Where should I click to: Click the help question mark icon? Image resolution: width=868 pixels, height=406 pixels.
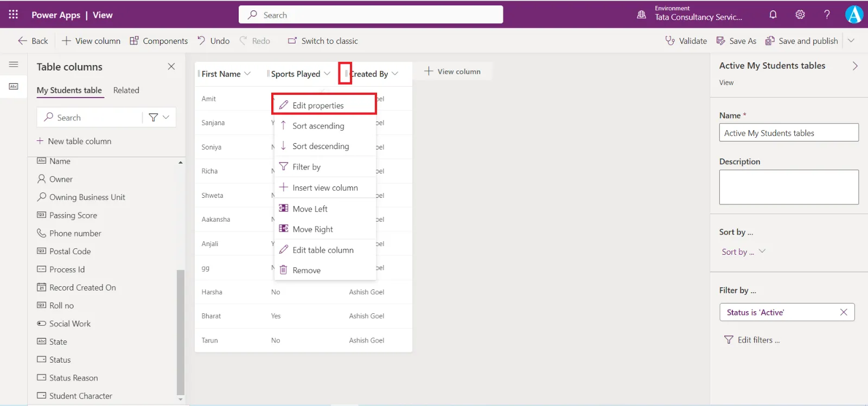tap(827, 15)
